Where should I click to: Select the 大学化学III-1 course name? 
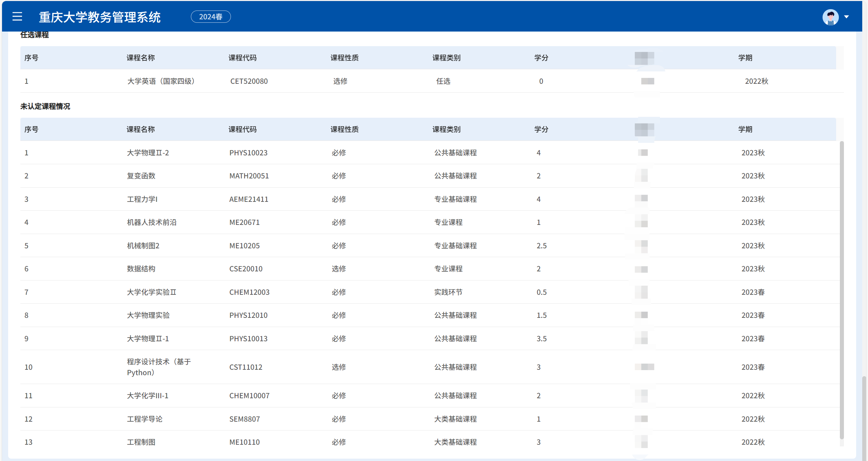coord(147,396)
